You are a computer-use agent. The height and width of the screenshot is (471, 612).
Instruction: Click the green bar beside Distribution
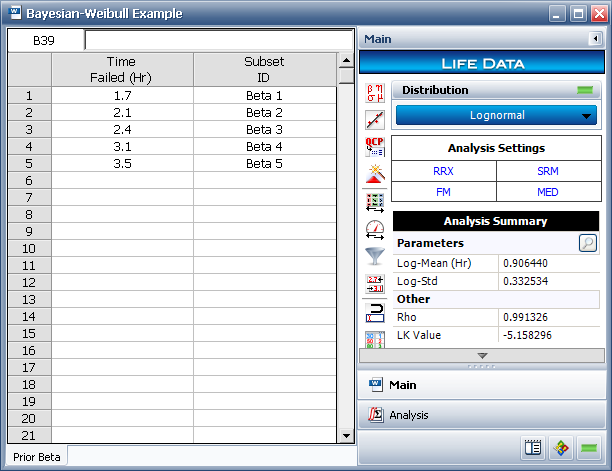pyautogui.click(x=585, y=90)
